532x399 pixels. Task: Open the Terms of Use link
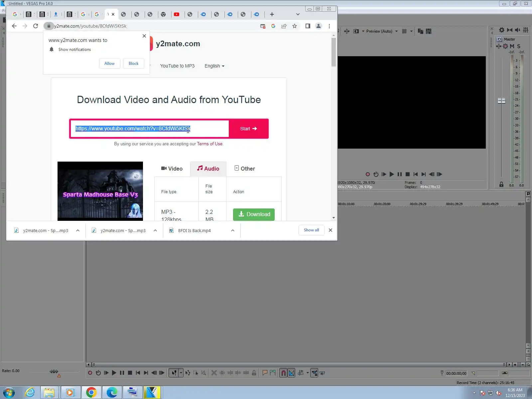tap(209, 144)
